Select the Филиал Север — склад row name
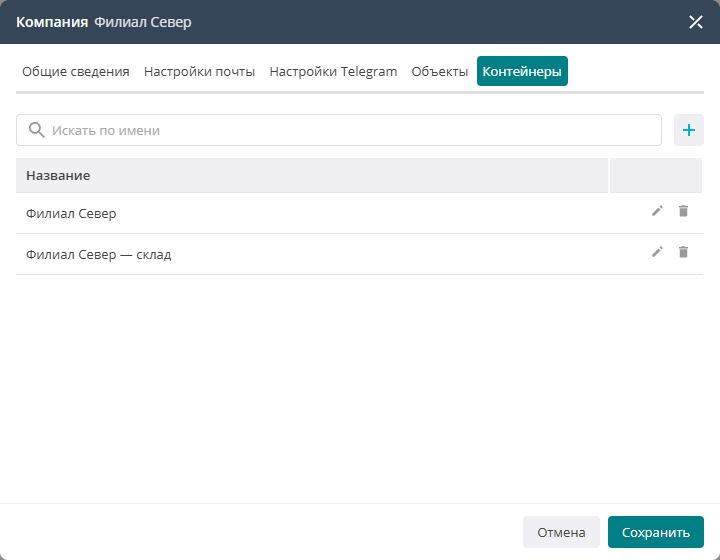This screenshot has width=720, height=560. tap(99, 254)
